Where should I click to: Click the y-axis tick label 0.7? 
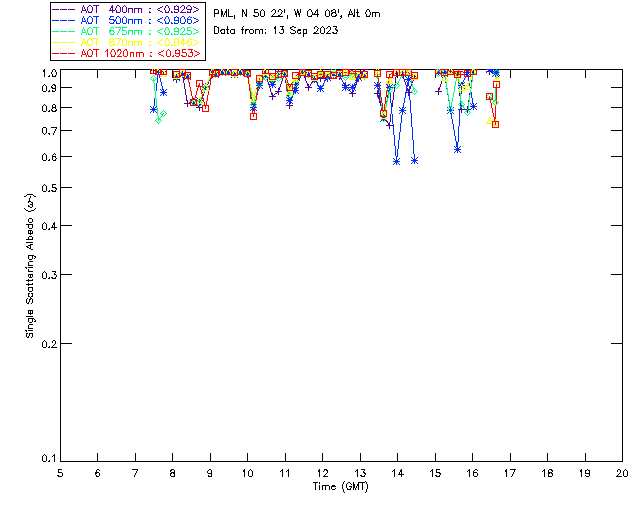(x=49, y=131)
